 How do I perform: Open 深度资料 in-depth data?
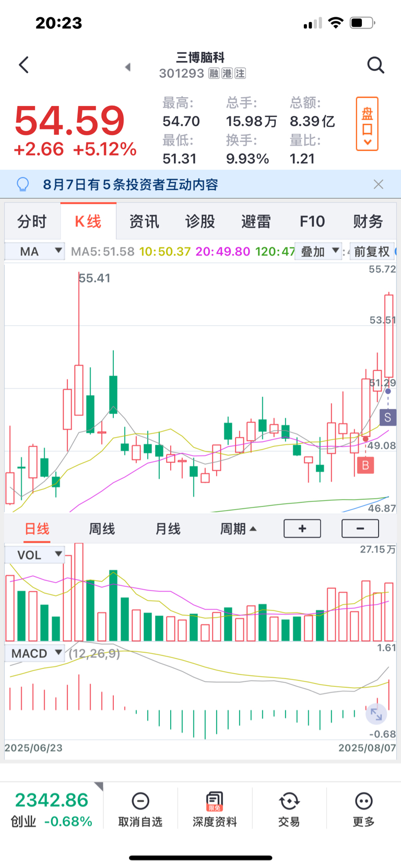pyautogui.click(x=215, y=809)
